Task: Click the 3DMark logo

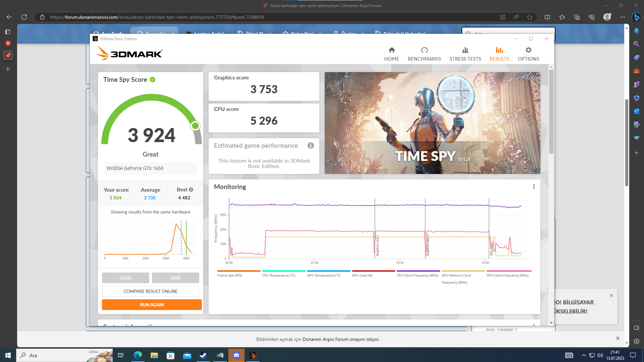Action: click(x=129, y=53)
